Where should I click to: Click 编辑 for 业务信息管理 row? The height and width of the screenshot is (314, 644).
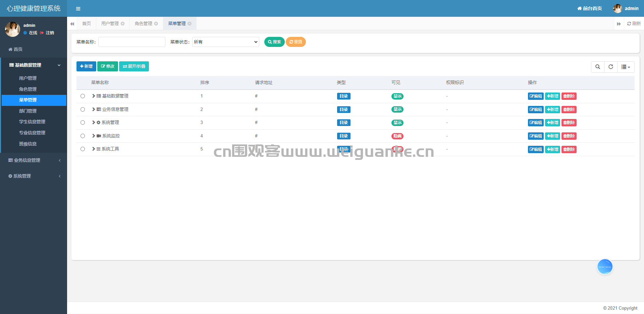(x=536, y=110)
